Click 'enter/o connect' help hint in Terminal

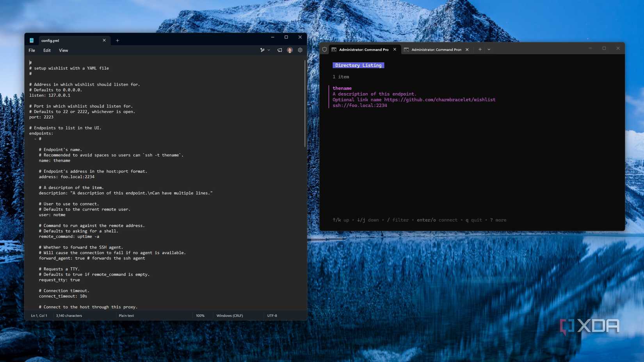(437, 220)
